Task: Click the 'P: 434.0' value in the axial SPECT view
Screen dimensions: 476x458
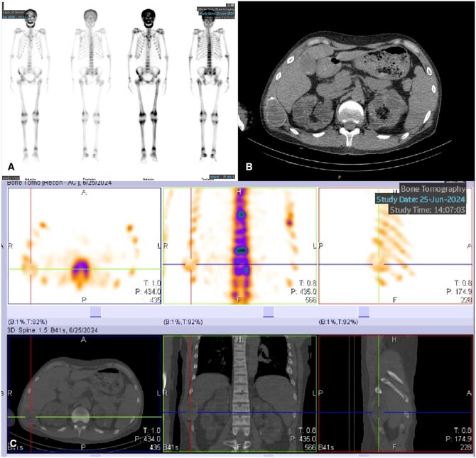Action: [x=148, y=292]
